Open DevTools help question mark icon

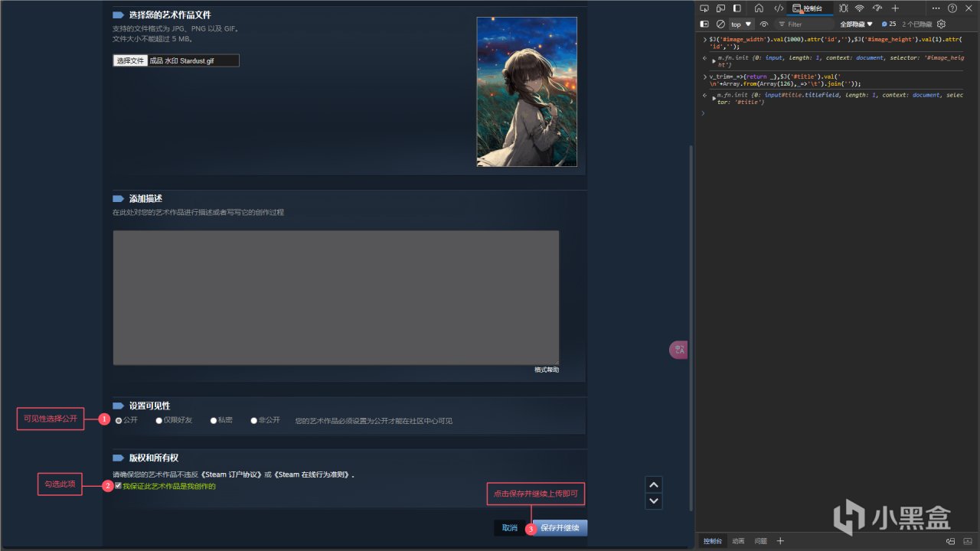pyautogui.click(x=952, y=8)
